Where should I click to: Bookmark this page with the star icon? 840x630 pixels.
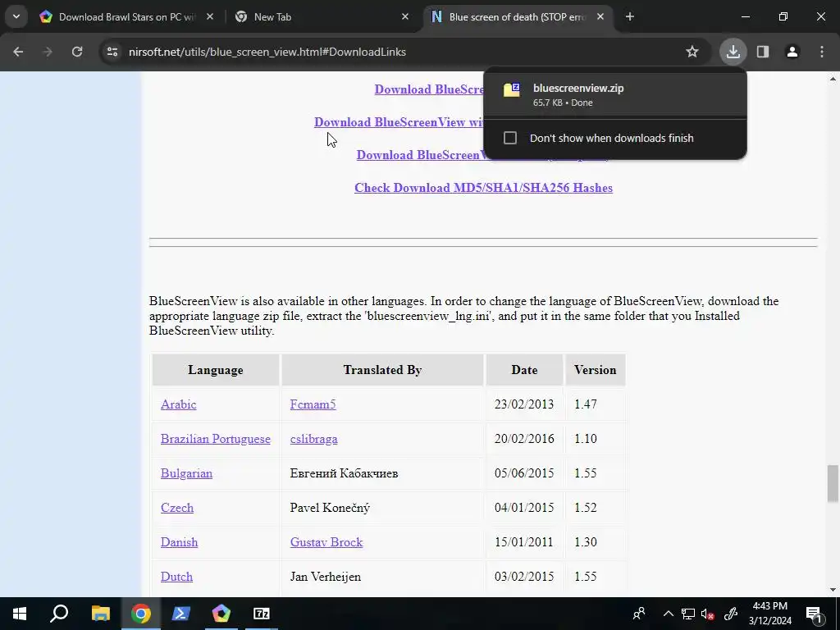[692, 52]
